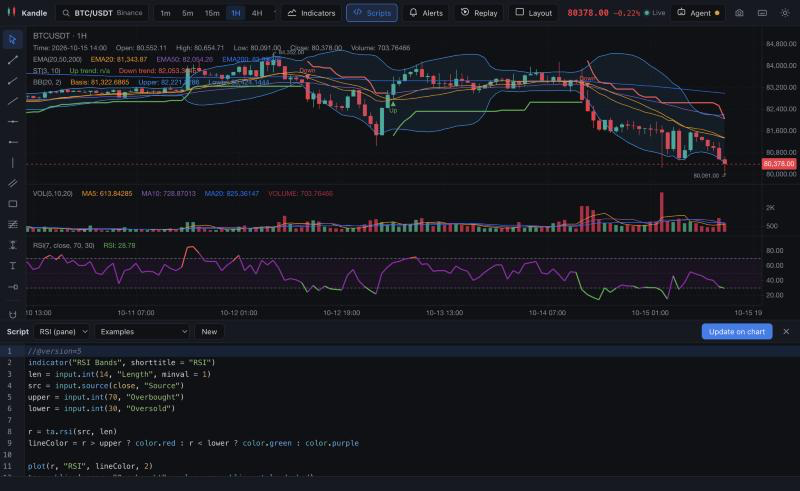Toggle light theme with sun icon
800x491 pixels.
point(785,13)
